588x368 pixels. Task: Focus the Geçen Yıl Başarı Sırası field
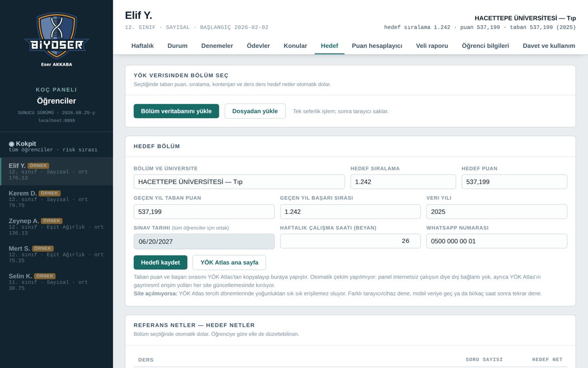click(350, 212)
